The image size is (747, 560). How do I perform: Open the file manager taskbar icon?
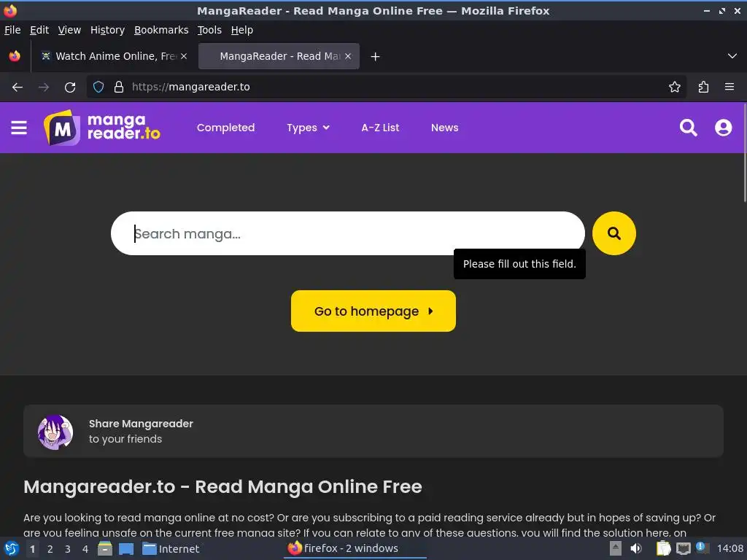coord(105,548)
